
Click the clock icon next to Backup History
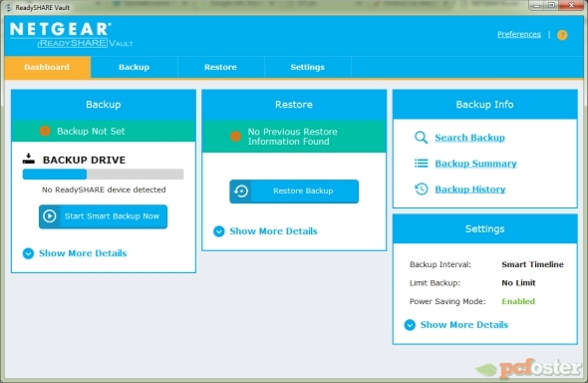[422, 189]
